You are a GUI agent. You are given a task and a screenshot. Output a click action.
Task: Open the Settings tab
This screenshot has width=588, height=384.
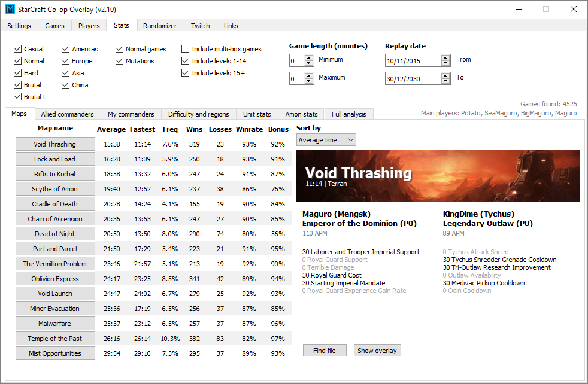click(19, 26)
